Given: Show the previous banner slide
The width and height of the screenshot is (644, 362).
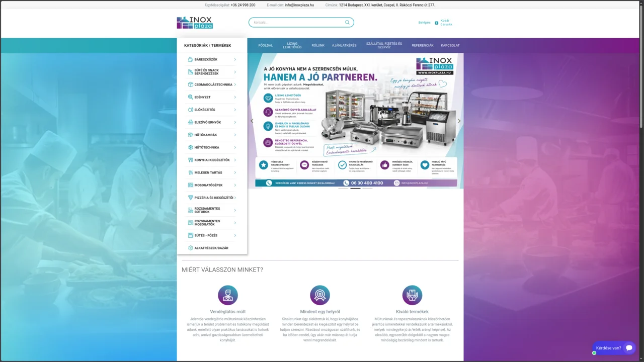Looking at the screenshot, I should 252,121.
